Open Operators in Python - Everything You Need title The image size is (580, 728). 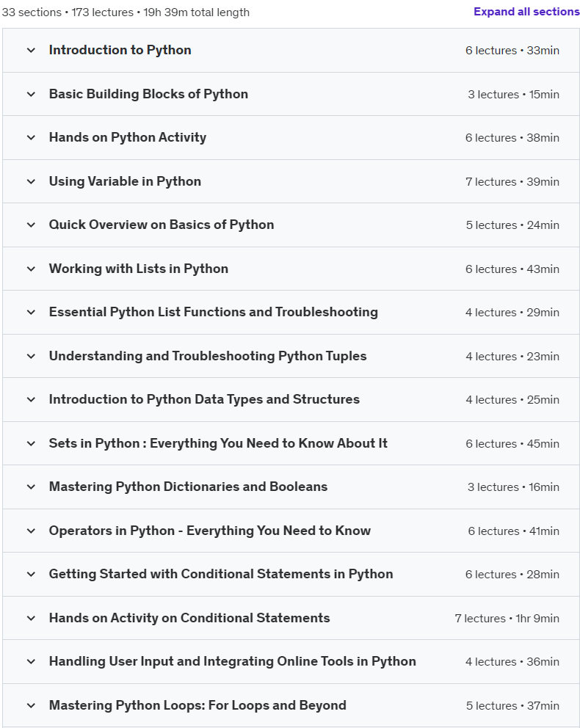tap(209, 531)
